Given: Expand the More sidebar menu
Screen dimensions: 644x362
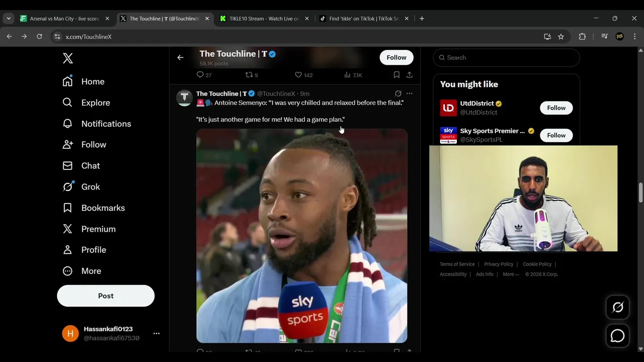Looking at the screenshot, I should 82,271.
